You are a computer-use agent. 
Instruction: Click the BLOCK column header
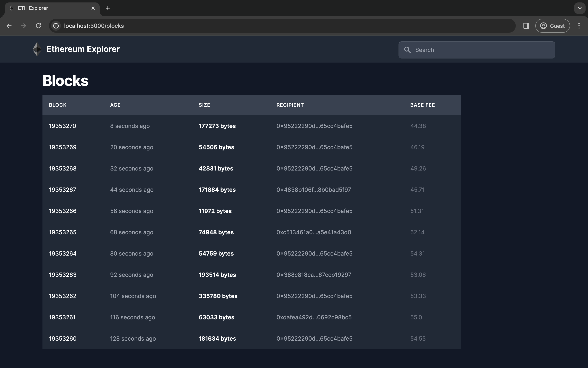coord(58,105)
